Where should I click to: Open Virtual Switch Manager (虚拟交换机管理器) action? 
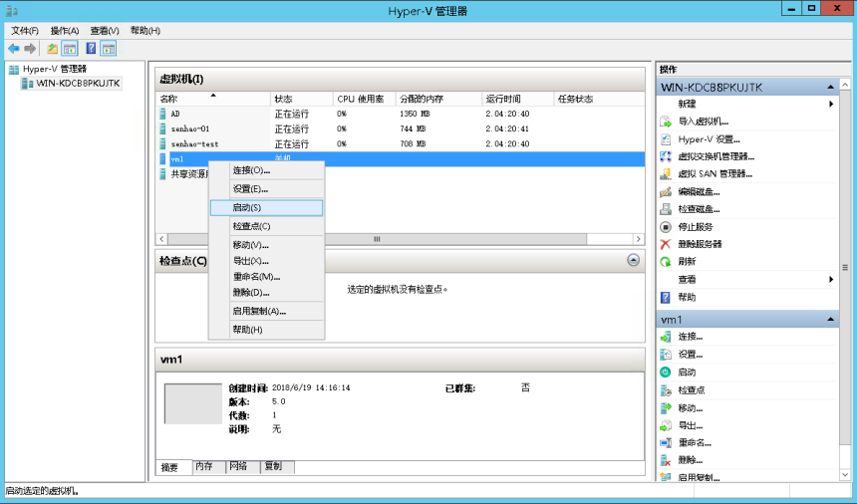point(715,156)
